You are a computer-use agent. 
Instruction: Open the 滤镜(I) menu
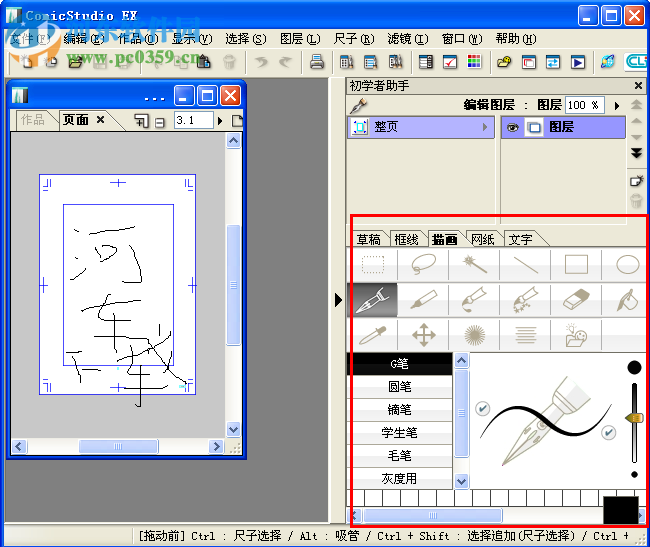(407, 39)
